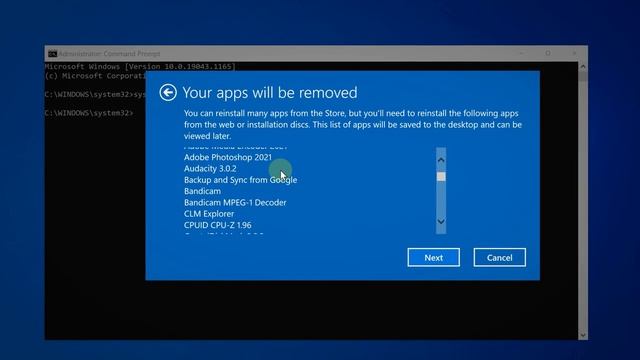Click the Cancel button
Screen dimensions: 640x360
point(500,258)
